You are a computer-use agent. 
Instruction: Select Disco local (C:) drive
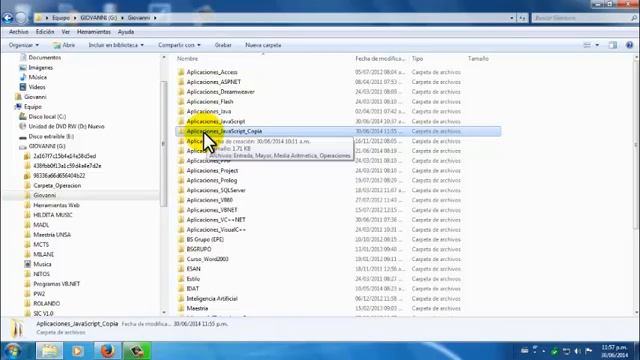pos(47,117)
